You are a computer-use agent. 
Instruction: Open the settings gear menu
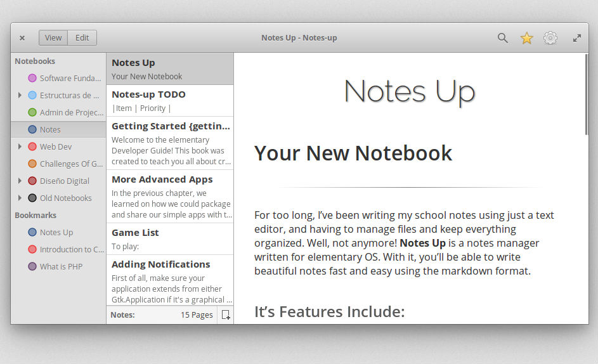[x=550, y=38]
